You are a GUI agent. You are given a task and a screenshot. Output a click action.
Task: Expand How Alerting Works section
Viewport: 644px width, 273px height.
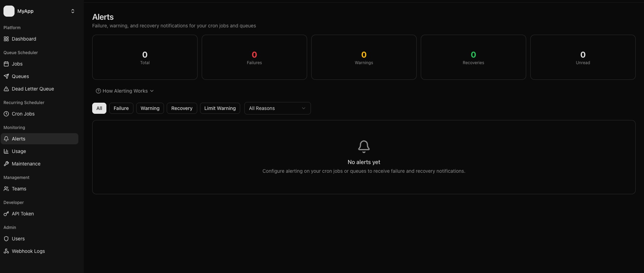click(x=125, y=91)
